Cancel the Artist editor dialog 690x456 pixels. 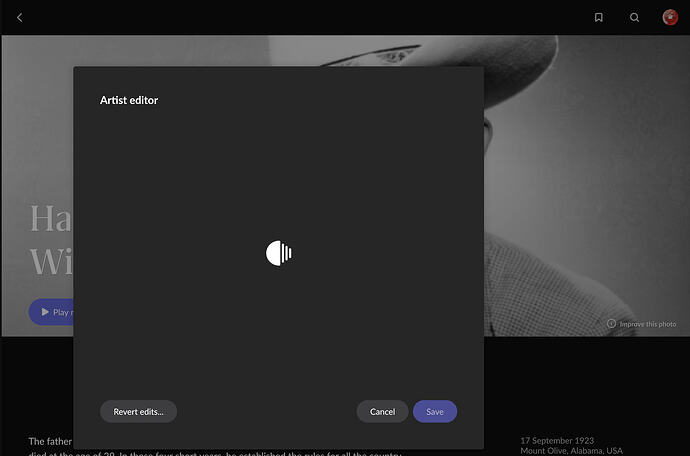(382, 412)
